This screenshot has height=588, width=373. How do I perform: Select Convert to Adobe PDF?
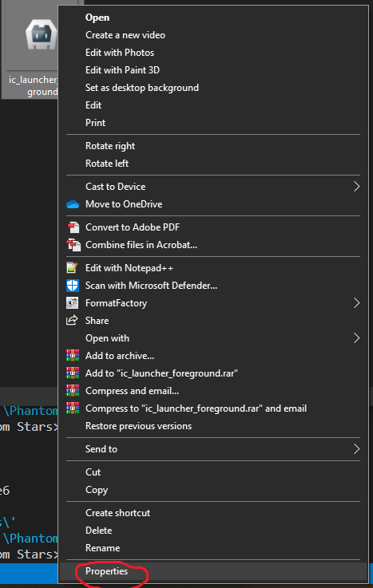(133, 227)
